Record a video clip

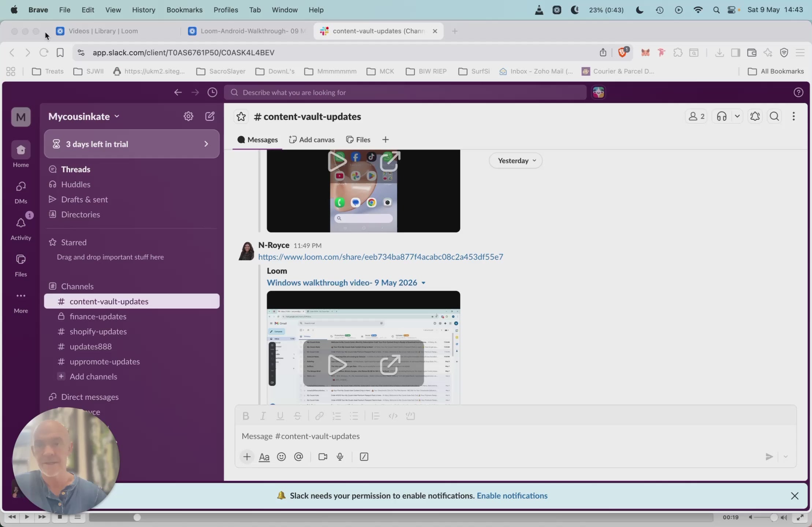click(323, 457)
